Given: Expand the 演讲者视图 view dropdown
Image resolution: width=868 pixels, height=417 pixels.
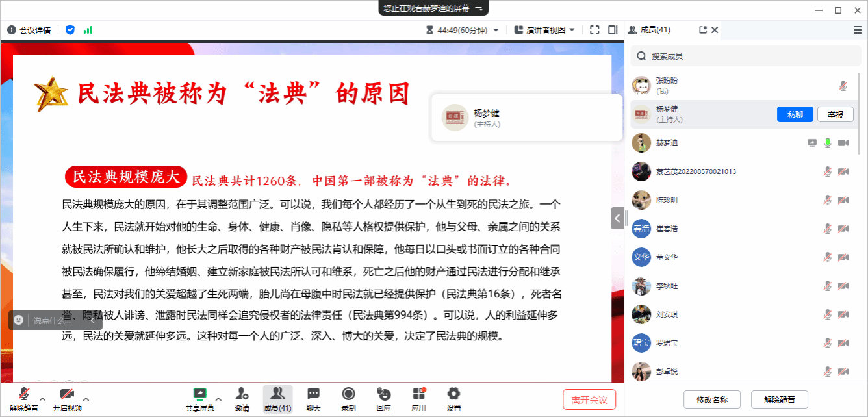Looking at the screenshot, I should tap(544, 30).
